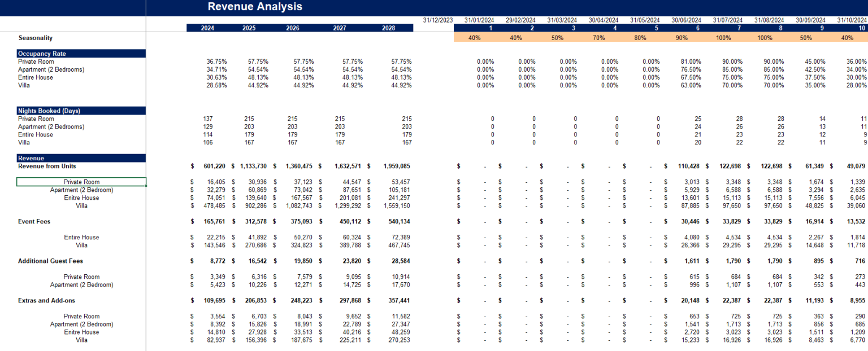Select the 106 nights booked cell
Image resolution: width=868 pixels, height=351 pixels.
[208, 143]
